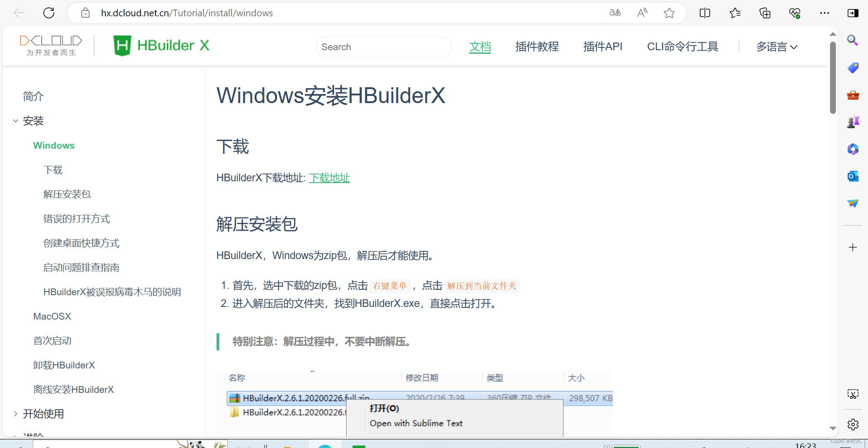
Task: Click the scrollbar up arrow
Action: coord(833,34)
